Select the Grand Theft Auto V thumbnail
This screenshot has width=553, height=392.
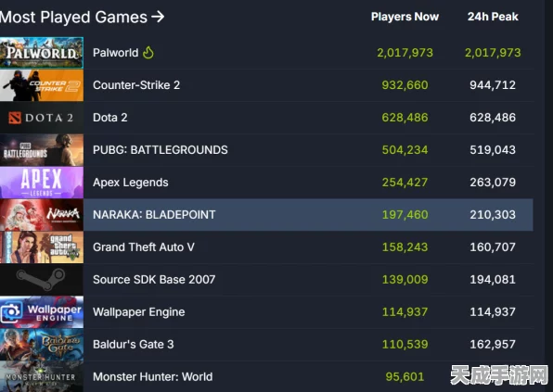[42, 247]
